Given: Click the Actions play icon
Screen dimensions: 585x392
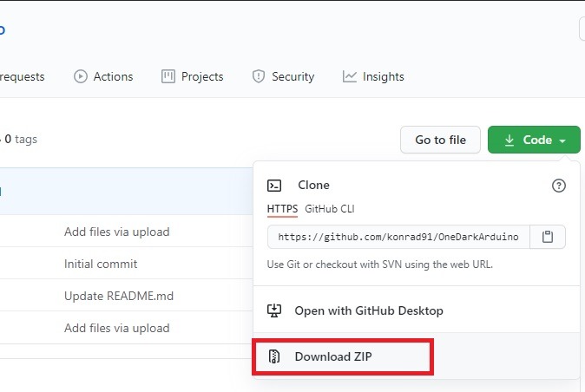Looking at the screenshot, I should point(80,76).
